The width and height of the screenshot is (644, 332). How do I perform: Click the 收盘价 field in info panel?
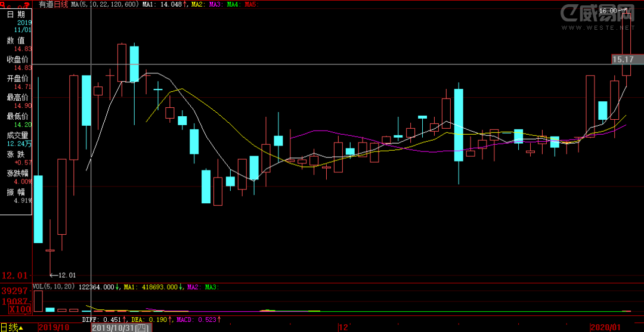17,59
